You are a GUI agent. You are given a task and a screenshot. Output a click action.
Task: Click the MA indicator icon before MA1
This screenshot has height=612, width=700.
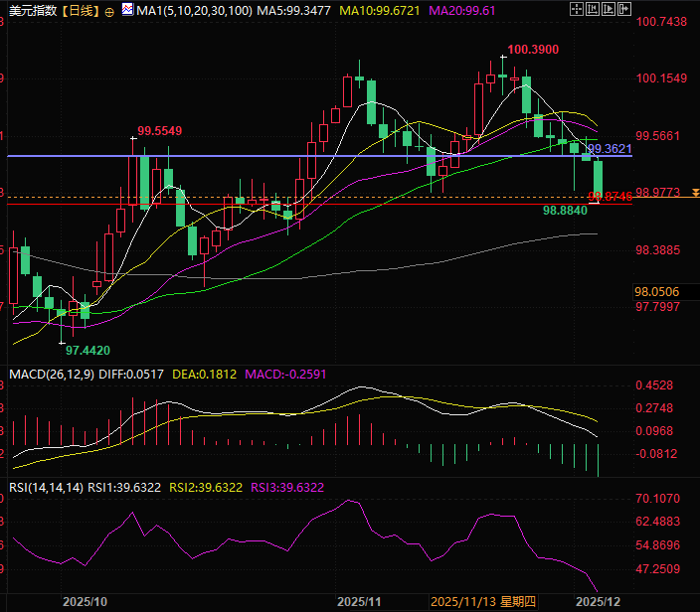[x=125, y=11]
